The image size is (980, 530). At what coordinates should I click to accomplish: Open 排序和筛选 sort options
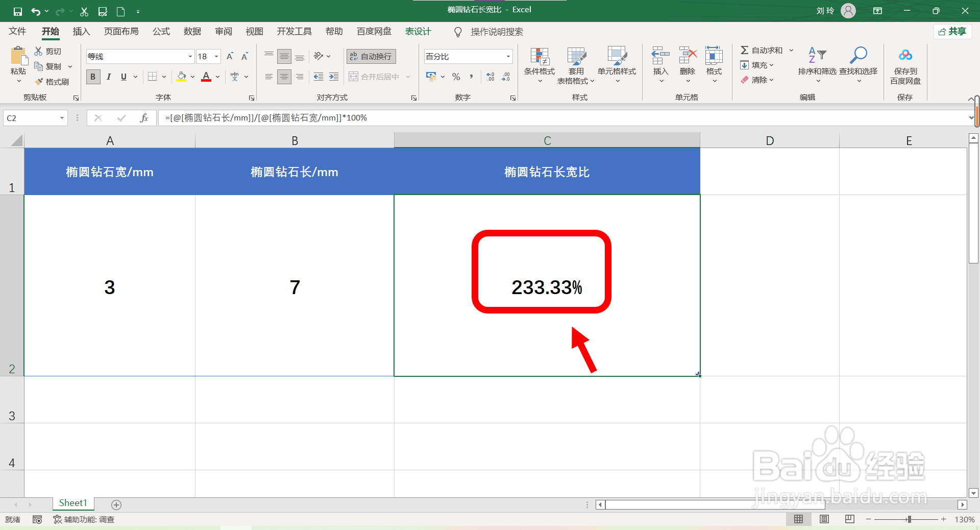pyautogui.click(x=817, y=65)
